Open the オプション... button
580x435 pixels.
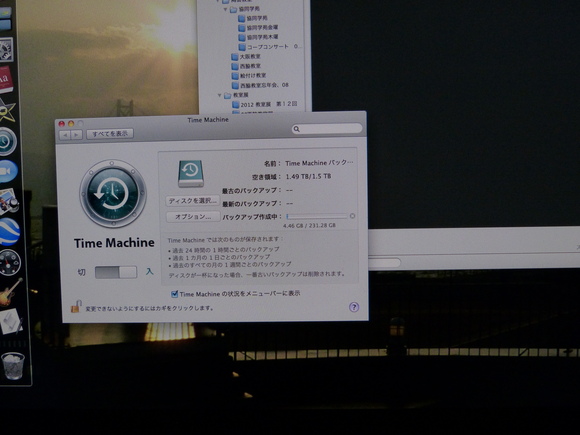coord(193,217)
